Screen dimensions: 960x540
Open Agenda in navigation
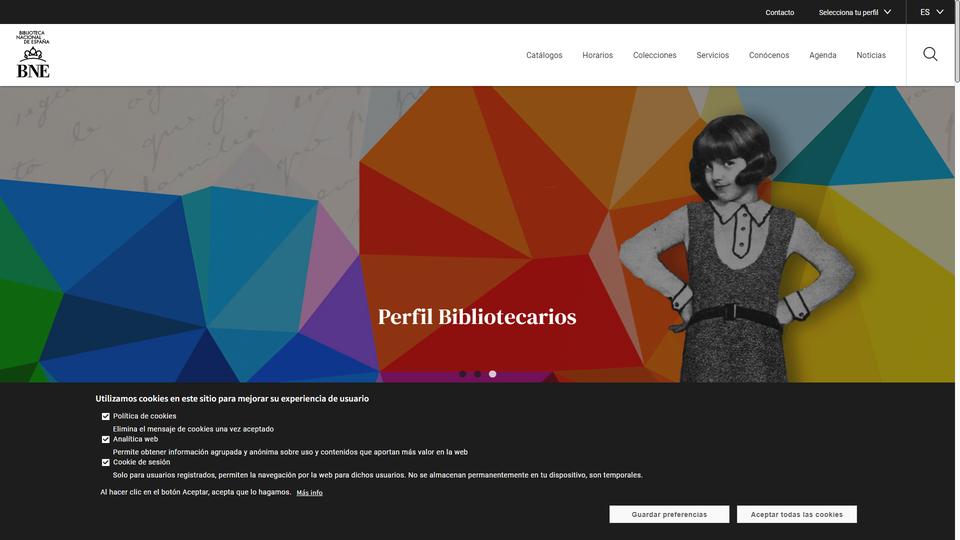(x=822, y=55)
